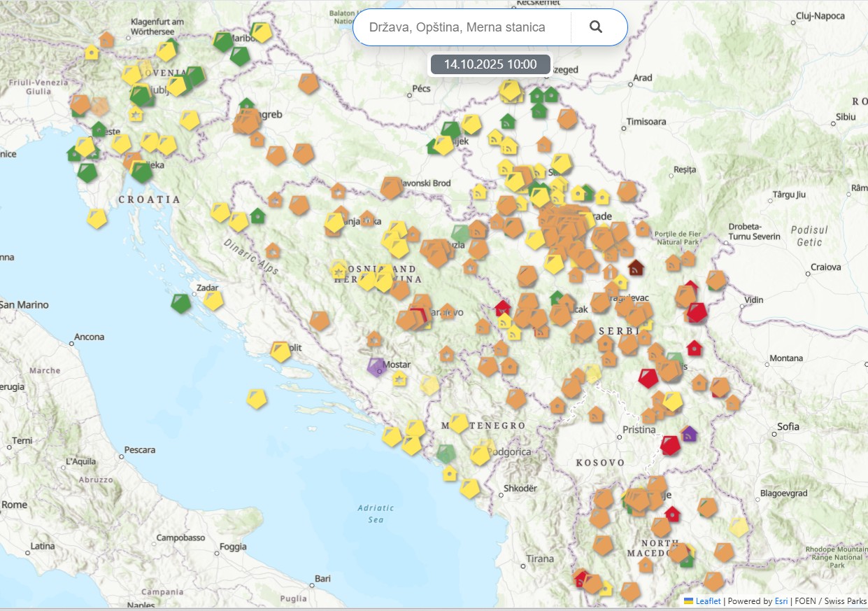The image size is (868, 611).
Task: Focus the Država, Opština, Merna stanica search field
Action: [457, 27]
